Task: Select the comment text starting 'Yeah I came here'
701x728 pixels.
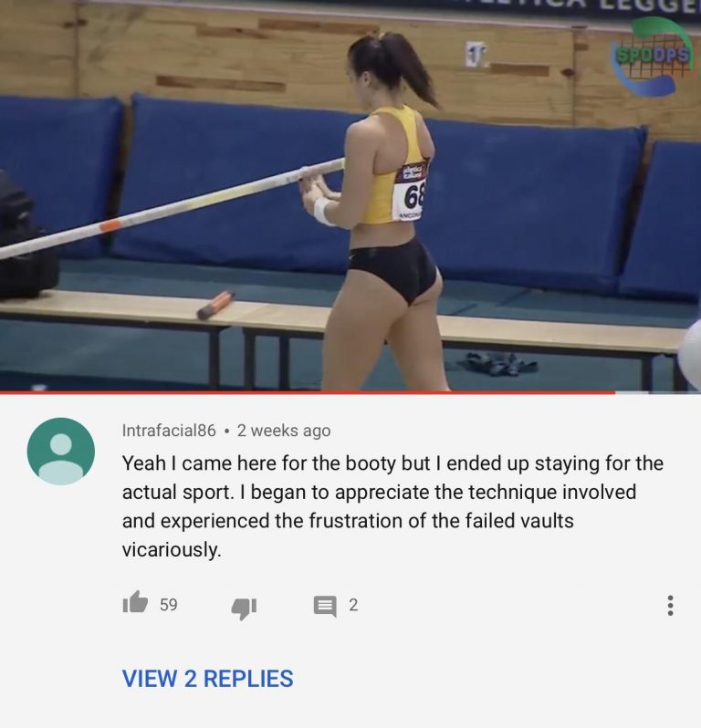Action: coord(392,506)
